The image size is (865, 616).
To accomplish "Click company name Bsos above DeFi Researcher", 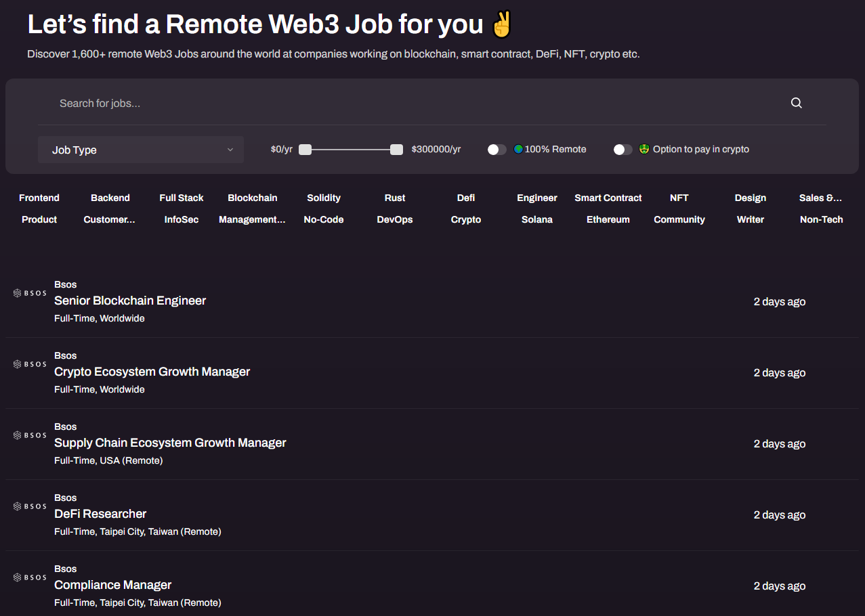I will pyautogui.click(x=66, y=498).
